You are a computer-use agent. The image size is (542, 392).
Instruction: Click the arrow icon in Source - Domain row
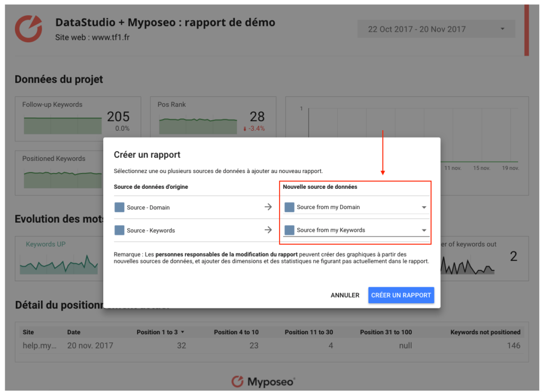[x=268, y=207]
